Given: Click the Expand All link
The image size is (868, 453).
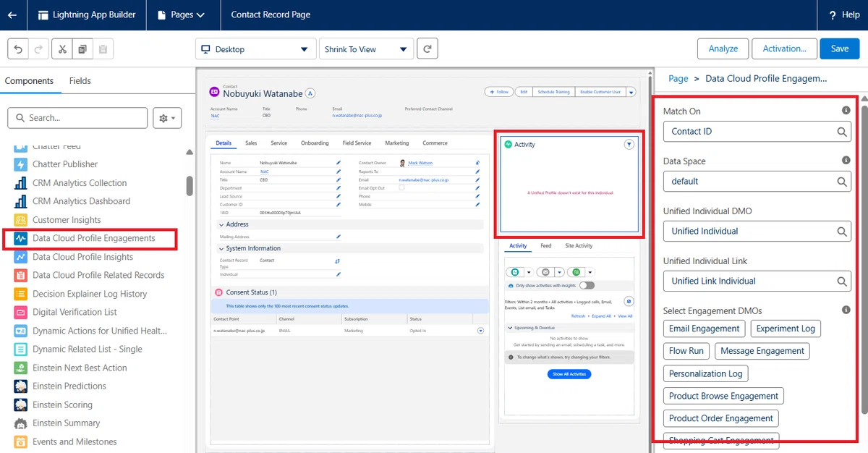Looking at the screenshot, I should point(602,316).
